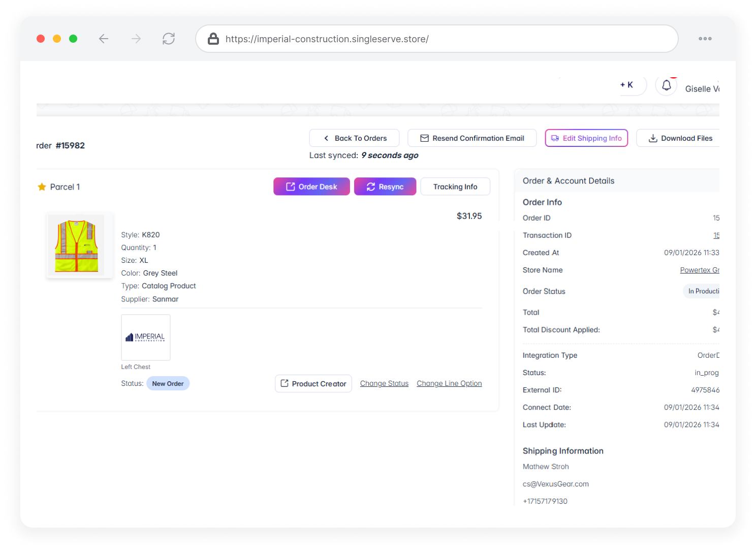Click the padlock site security icon
Image resolution: width=756 pixels, height=552 pixels.
click(x=213, y=39)
